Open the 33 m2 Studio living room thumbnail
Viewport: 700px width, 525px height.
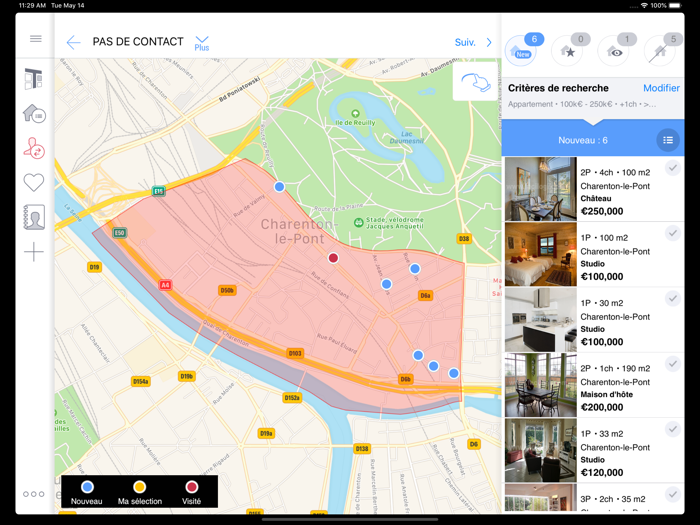[x=541, y=450]
